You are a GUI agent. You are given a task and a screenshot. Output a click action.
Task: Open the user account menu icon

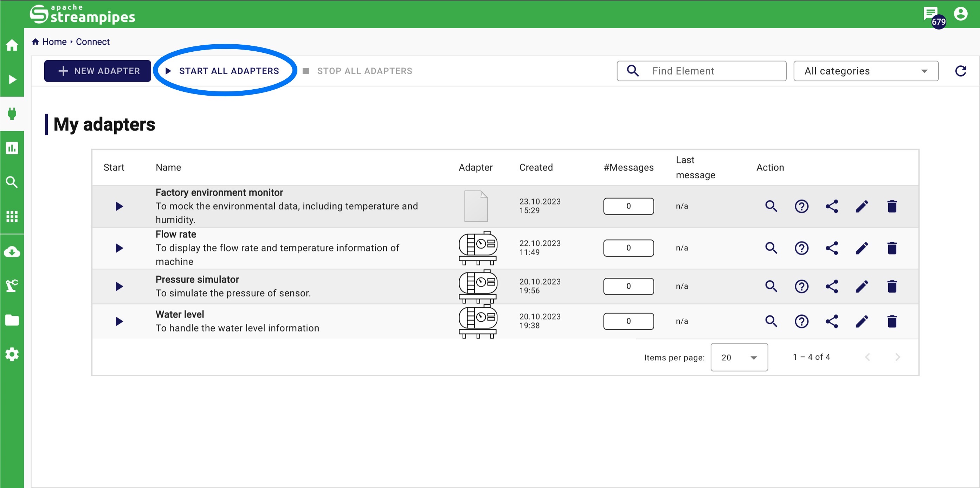(x=960, y=14)
